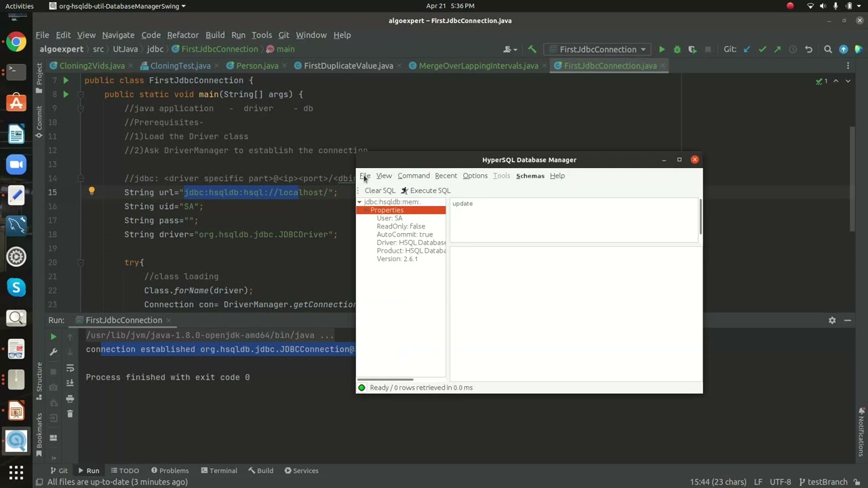Viewport: 868px width, 488px height.
Task: Click Clear SQL in Database Manager
Action: coord(380,190)
